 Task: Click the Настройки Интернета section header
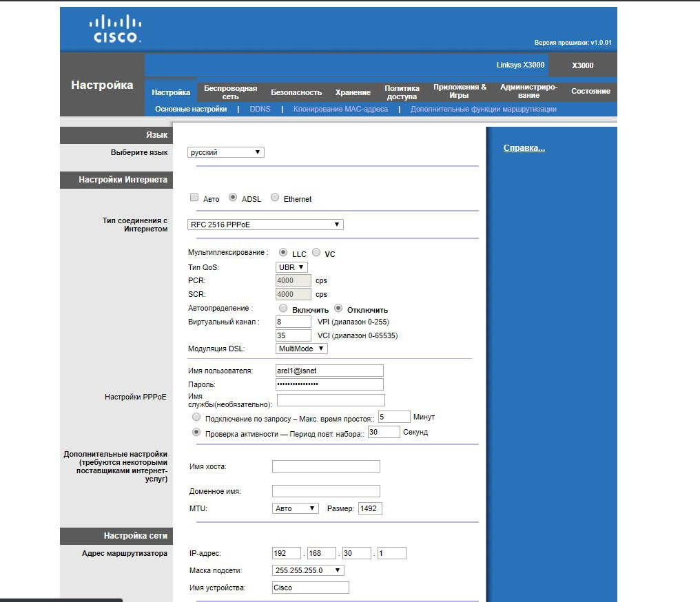(x=116, y=180)
